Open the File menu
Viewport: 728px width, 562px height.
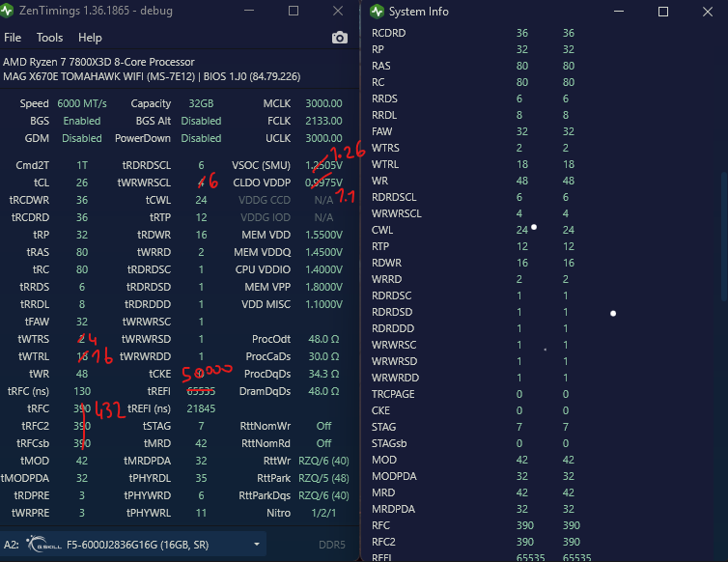[13, 38]
